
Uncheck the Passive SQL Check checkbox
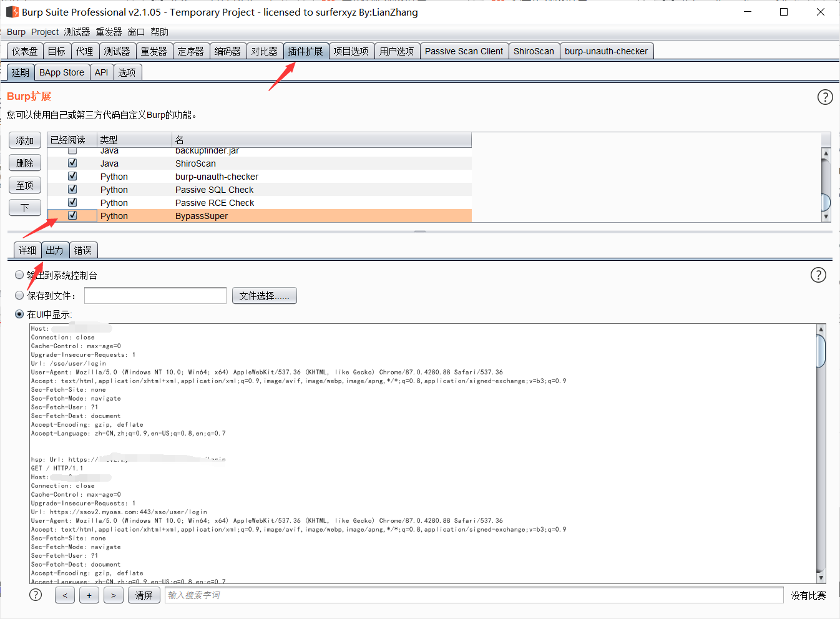coord(72,189)
